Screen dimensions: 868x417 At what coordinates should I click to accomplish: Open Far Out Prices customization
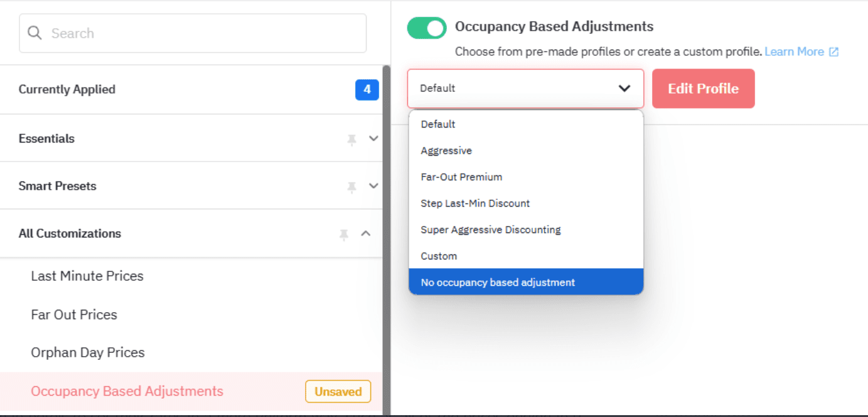point(74,315)
